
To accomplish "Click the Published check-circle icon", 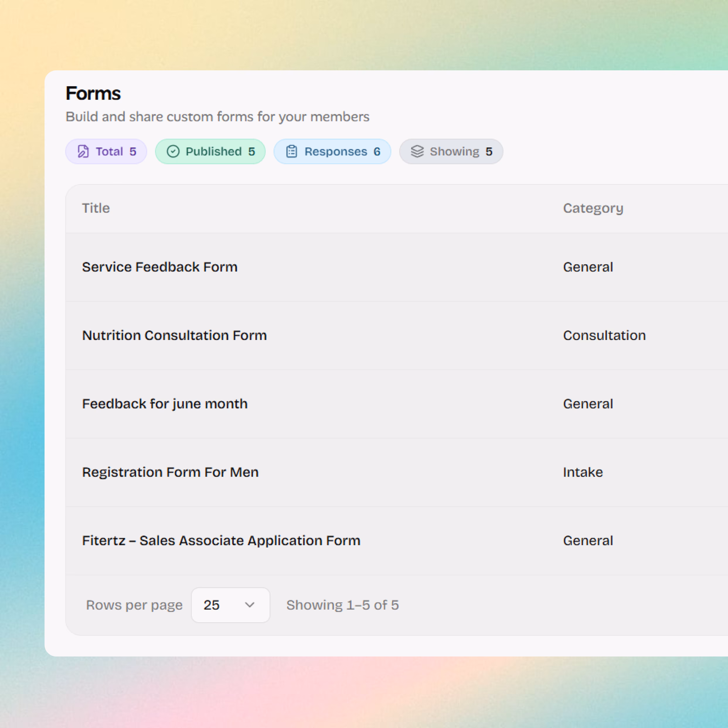I will click(173, 152).
